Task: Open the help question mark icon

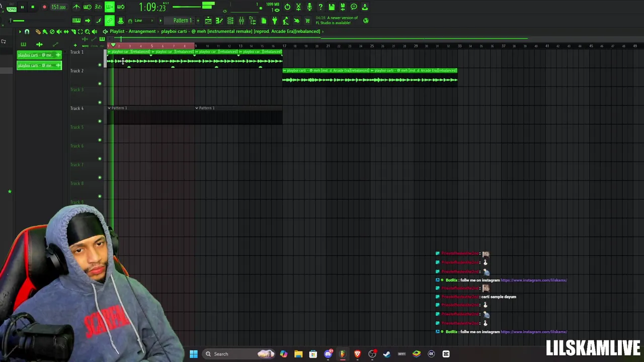Action: point(320,7)
